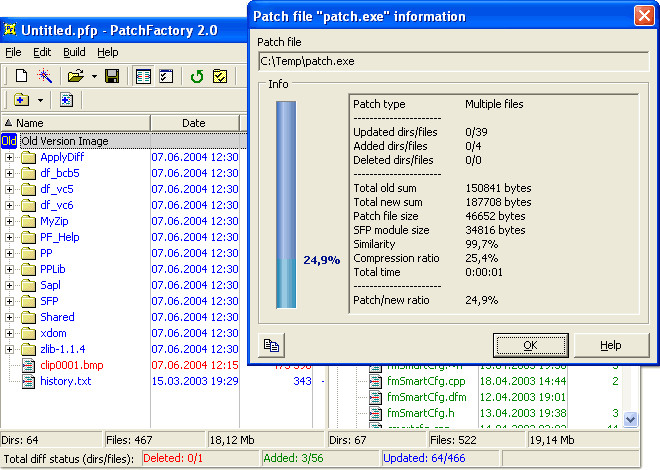Open the Help menu in PatchFactory

[x=108, y=52]
